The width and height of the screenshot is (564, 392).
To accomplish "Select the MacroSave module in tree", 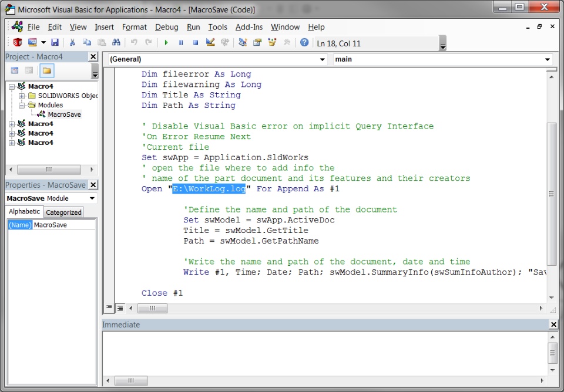I will point(65,114).
